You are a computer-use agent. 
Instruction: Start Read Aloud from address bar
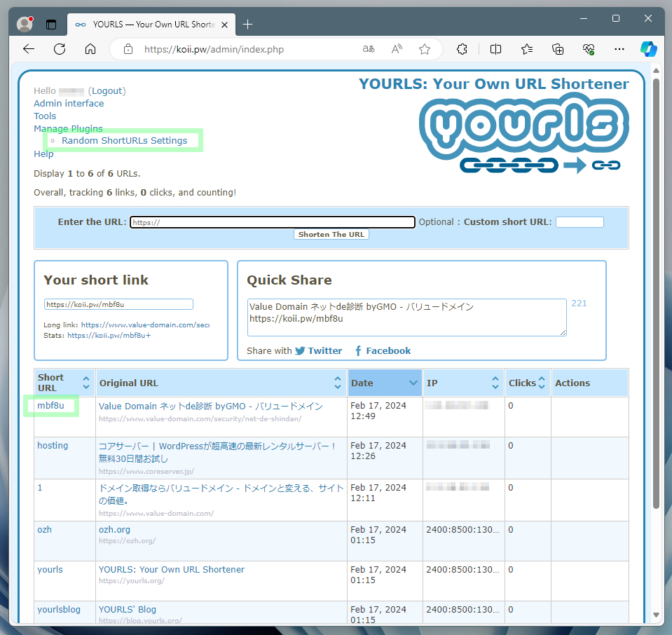397,49
